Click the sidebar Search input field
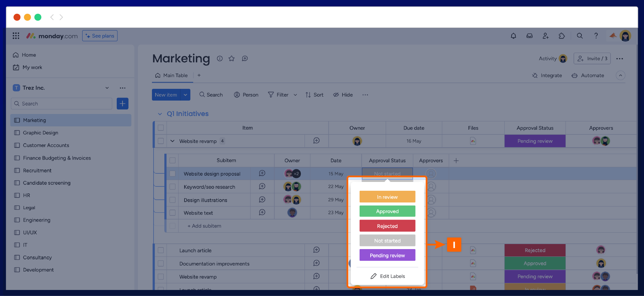 coord(62,104)
